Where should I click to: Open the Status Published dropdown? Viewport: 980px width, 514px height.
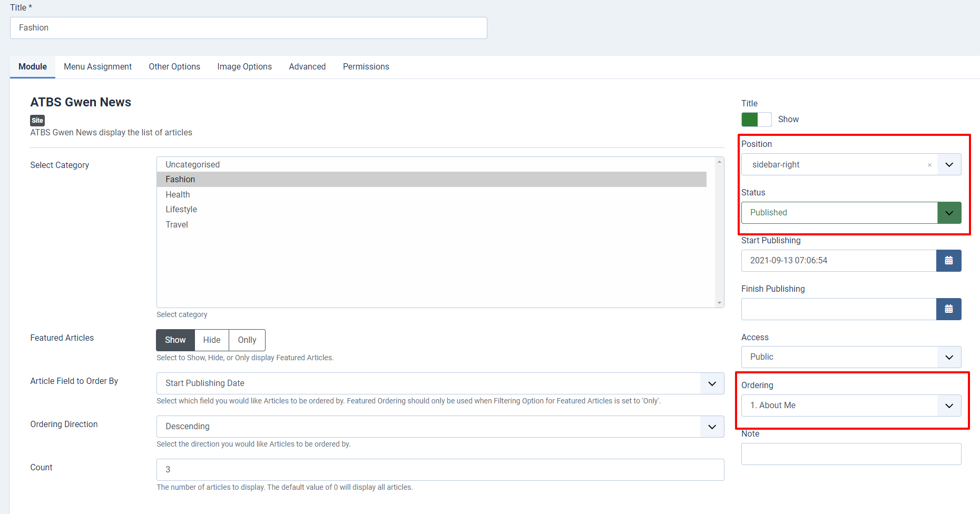[949, 213]
